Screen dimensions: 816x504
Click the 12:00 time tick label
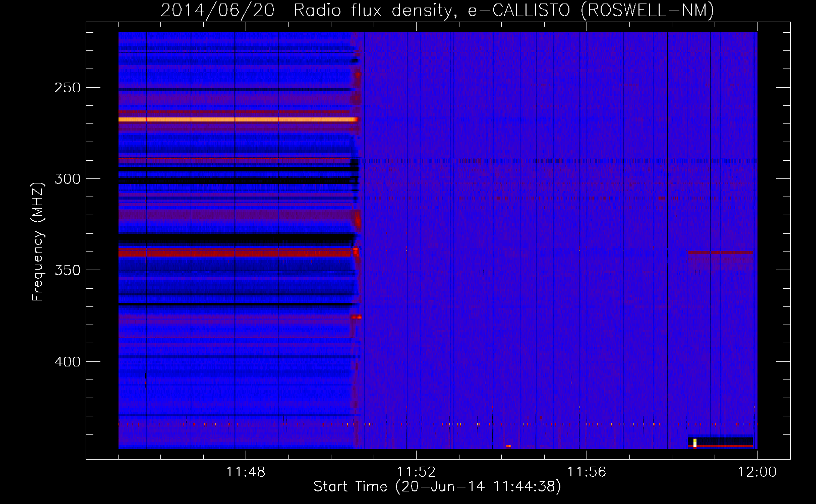(x=757, y=472)
